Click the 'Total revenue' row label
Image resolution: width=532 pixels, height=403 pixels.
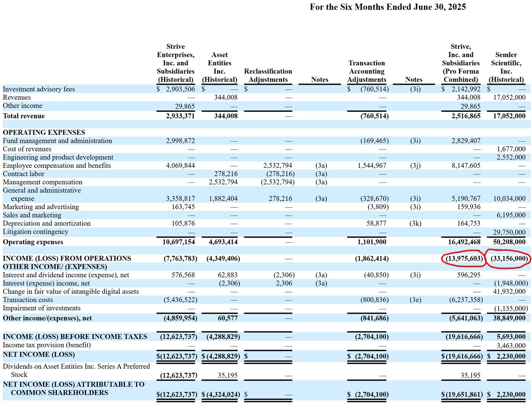pyautogui.click(x=24, y=116)
